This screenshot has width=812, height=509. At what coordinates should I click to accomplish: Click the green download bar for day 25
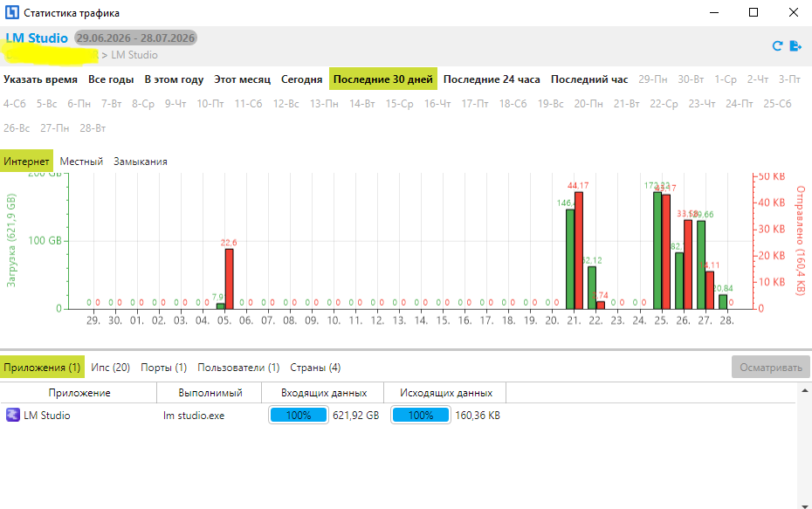[657, 251]
